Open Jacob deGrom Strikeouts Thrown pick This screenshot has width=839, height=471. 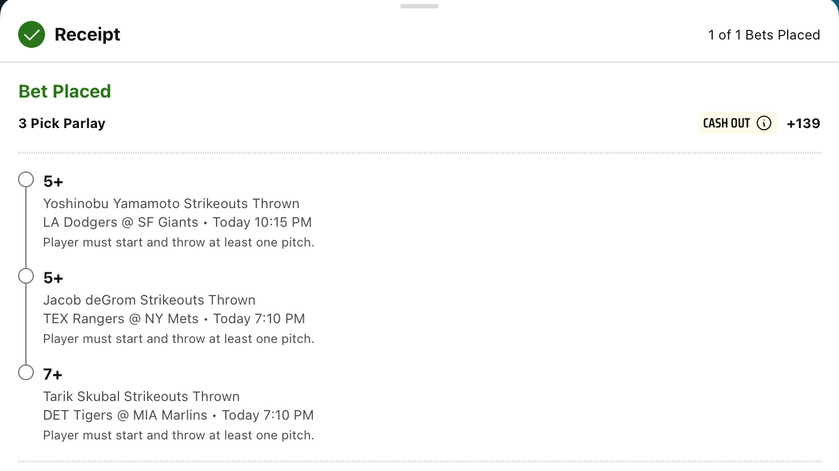click(149, 300)
